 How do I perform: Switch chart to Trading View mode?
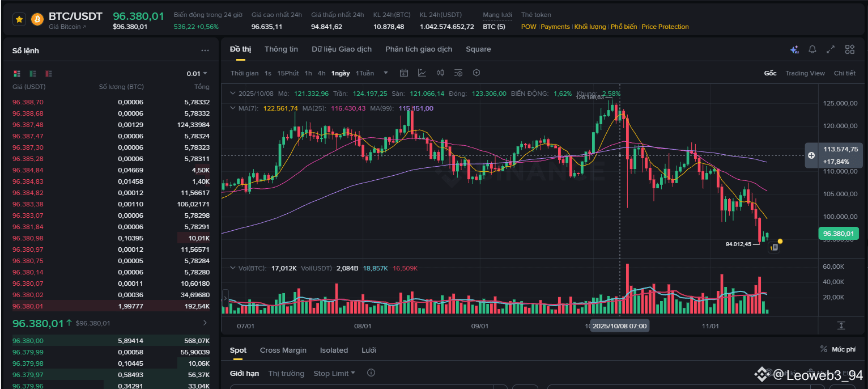(x=805, y=73)
